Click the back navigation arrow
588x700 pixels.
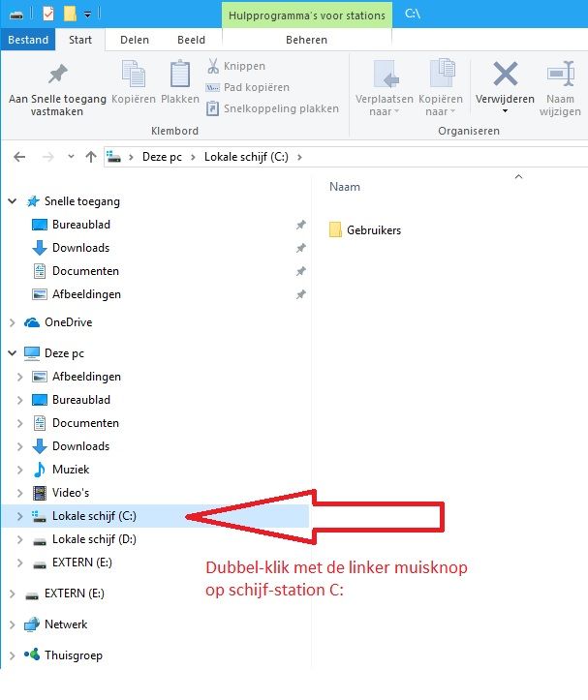click(19, 157)
